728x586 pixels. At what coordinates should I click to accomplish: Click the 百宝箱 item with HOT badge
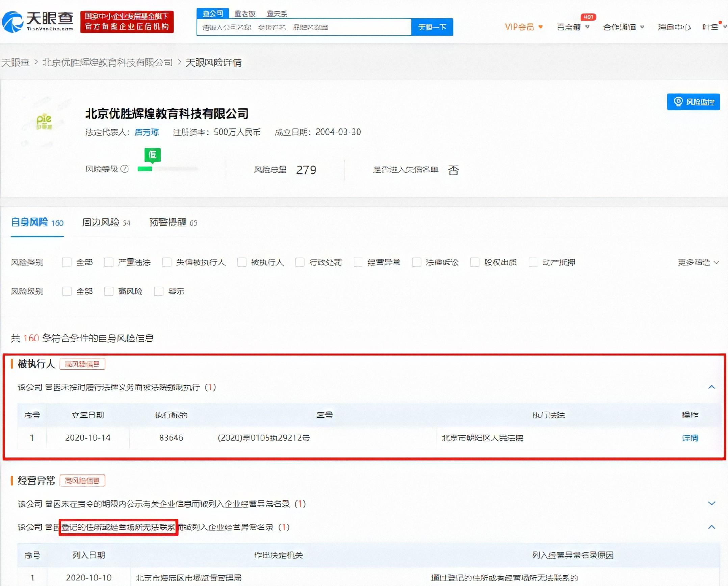click(569, 27)
